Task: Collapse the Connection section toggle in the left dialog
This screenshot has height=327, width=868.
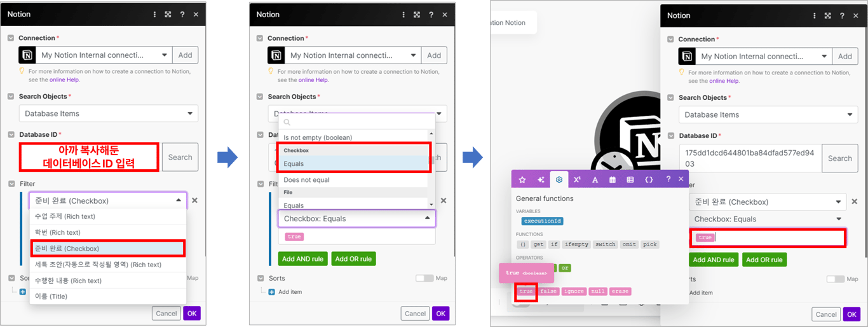Action: tap(11, 38)
